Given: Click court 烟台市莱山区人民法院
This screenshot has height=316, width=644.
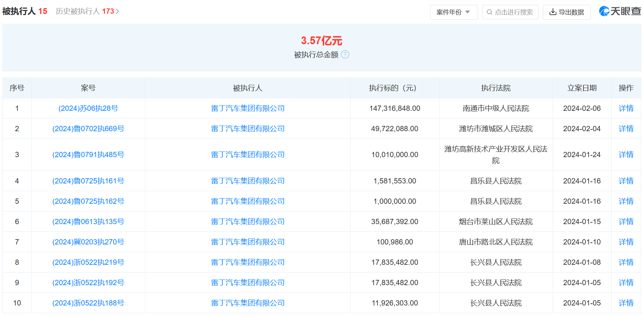Looking at the screenshot, I should tap(496, 222).
